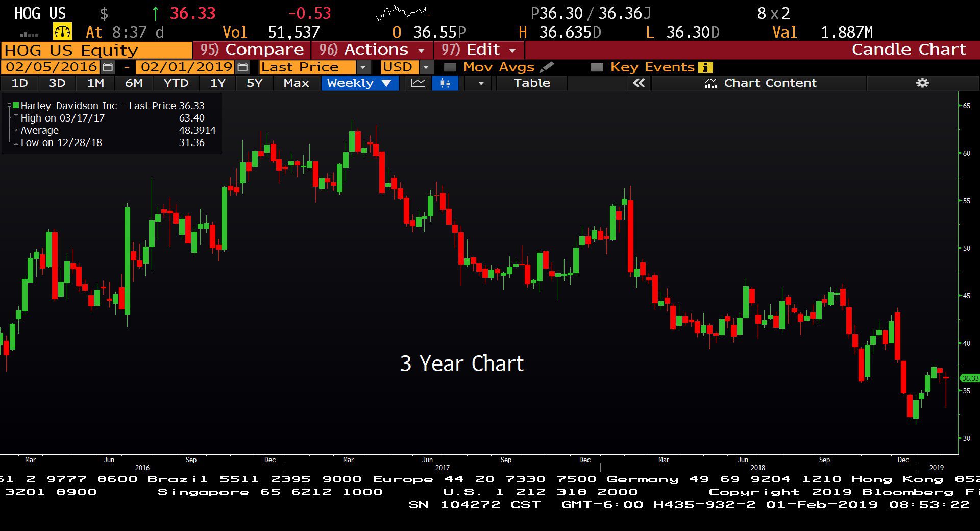The image size is (980, 531).
Task: Expand the chart type dropdown arrow
Action: (x=480, y=83)
